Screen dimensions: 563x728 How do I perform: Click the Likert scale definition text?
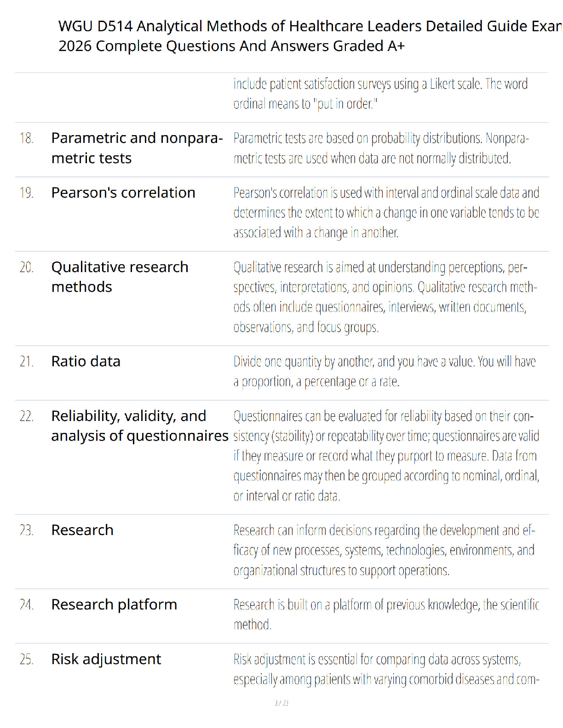pyautogui.click(x=380, y=94)
